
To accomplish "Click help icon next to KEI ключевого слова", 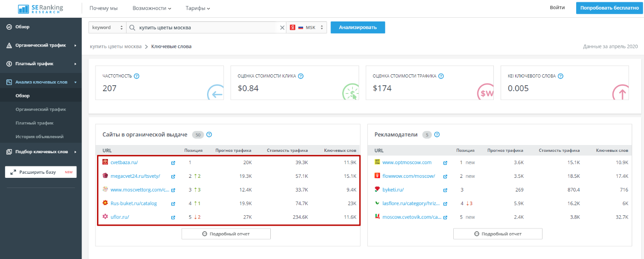I will click(x=560, y=76).
